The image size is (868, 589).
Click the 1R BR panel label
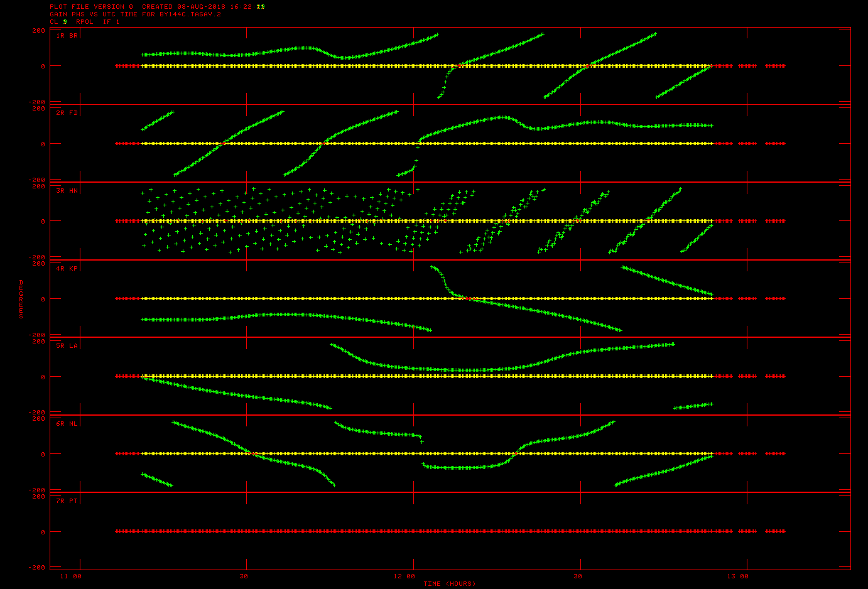pos(67,36)
